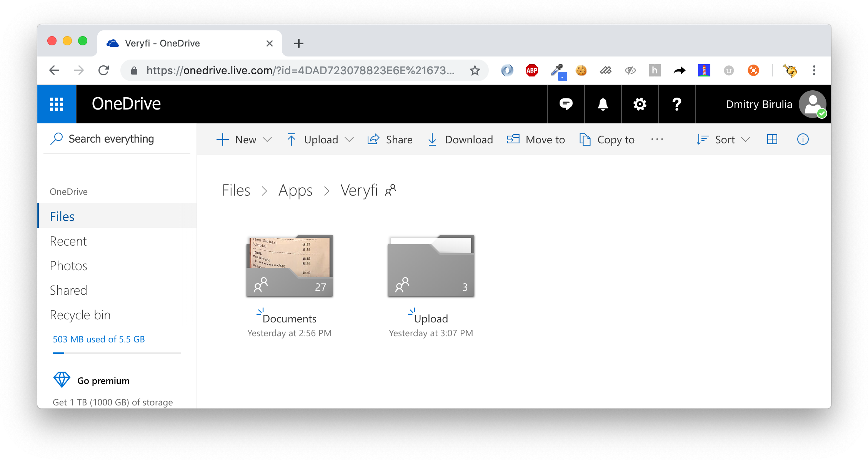Switch to the Recent section

click(68, 241)
